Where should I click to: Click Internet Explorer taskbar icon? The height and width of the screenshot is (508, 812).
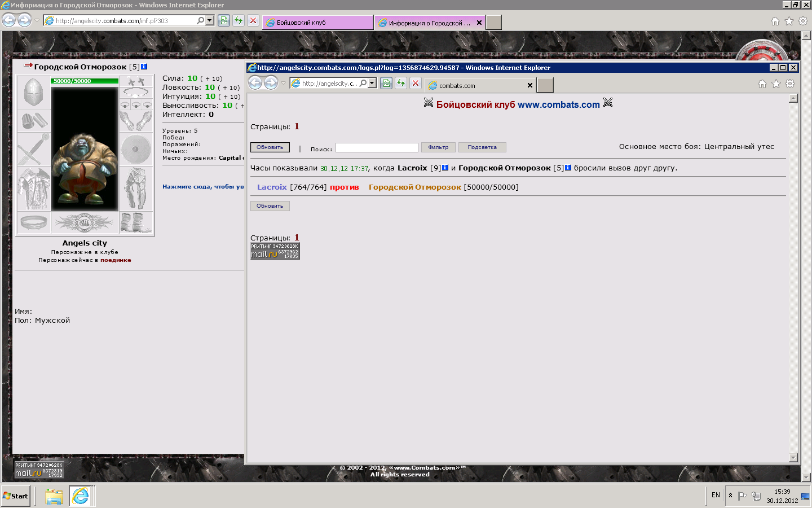[x=81, y=496]
